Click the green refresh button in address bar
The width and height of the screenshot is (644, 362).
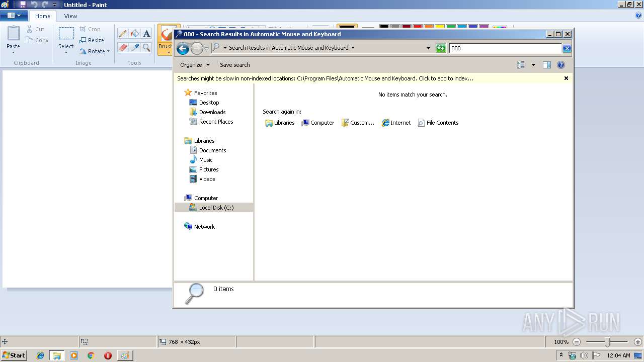click(x=441, y=48)
